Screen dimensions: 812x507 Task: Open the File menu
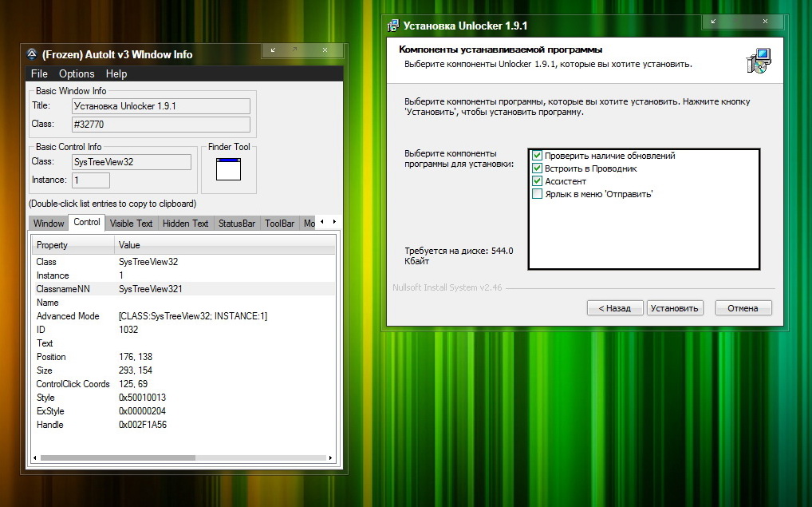coord(39,73)
